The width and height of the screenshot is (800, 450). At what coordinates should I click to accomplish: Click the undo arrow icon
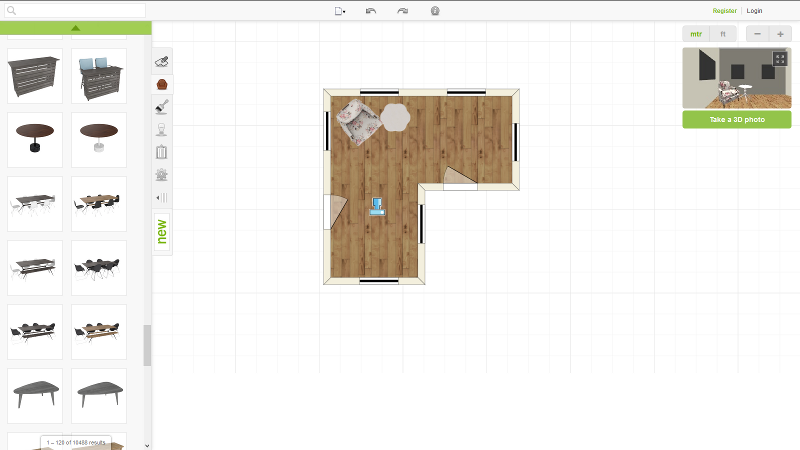371,11
